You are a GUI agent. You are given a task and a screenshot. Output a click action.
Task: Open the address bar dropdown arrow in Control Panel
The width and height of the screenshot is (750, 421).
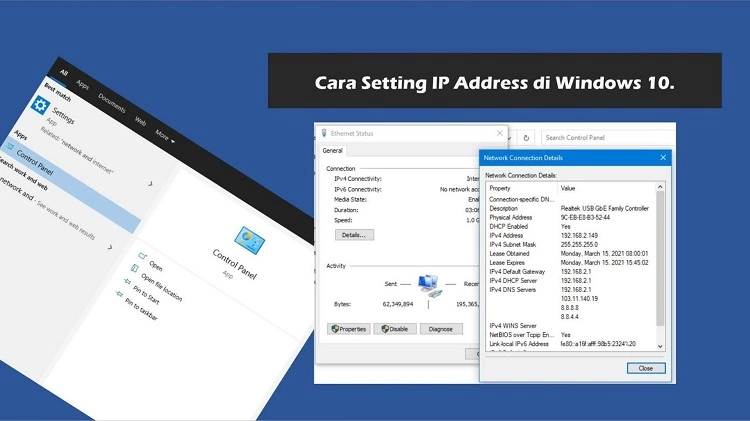[x=510, y=138]
